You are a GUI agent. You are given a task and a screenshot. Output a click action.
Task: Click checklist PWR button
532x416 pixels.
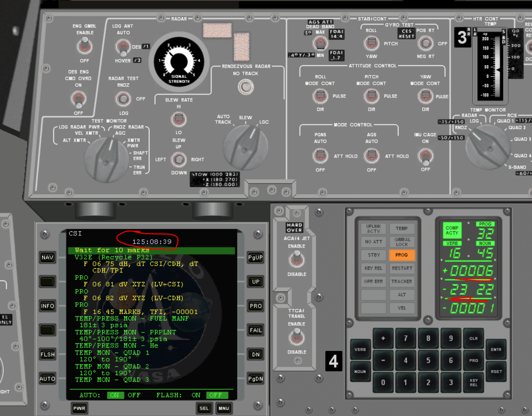coord(79,408)
